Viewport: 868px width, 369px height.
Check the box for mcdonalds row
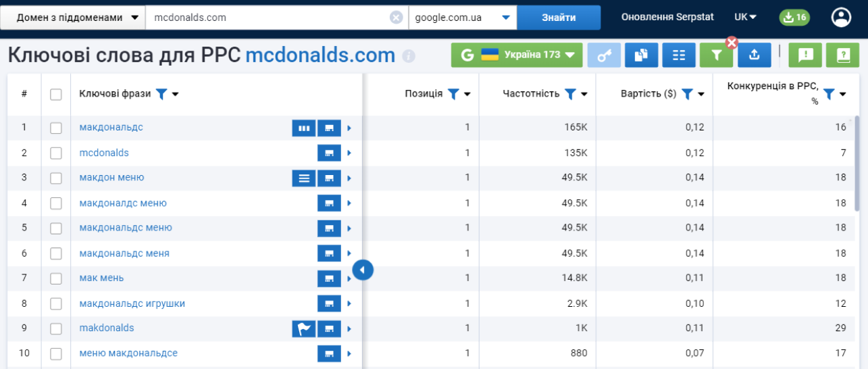[56, 153]
